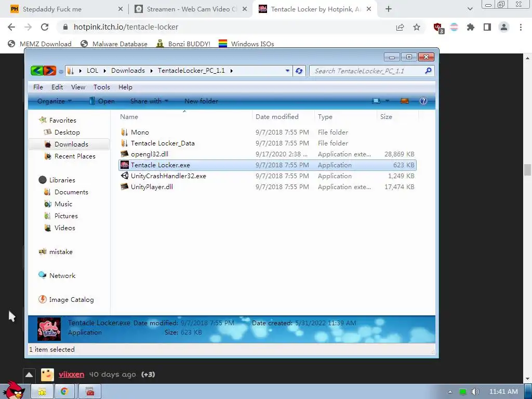The height and width of the screenshot is (399, 532).
Task: Open the View menu
Action: [x=78, y=87]
